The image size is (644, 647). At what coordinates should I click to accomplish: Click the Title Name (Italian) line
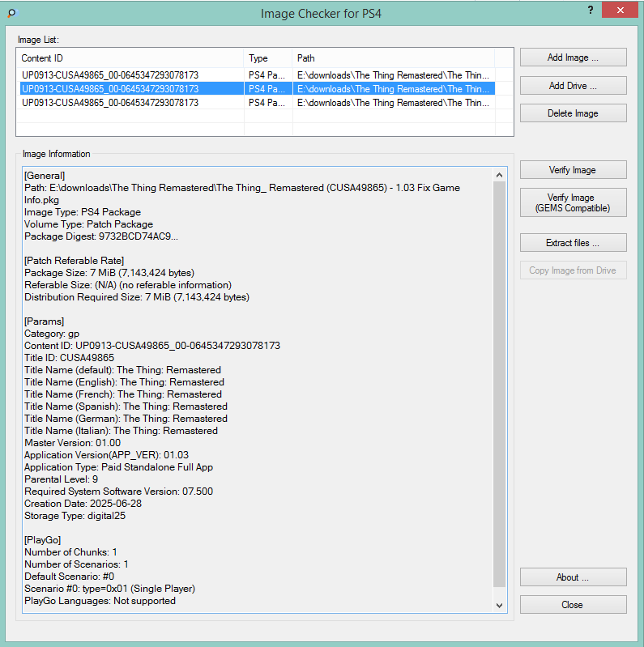pyautogui.click(x=121, y=430)
